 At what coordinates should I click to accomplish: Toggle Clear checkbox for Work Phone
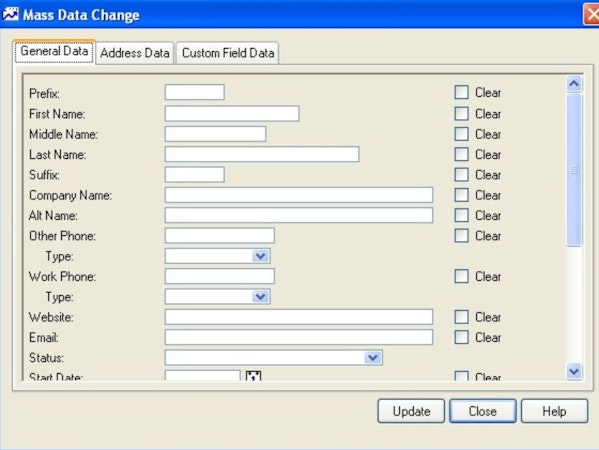[461, 276]
